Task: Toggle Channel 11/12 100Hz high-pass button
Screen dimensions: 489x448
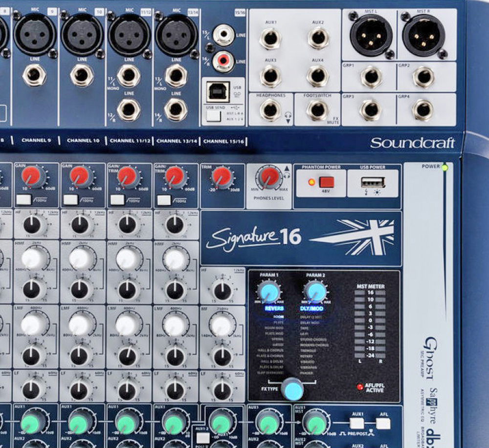Action: point(117,200)
